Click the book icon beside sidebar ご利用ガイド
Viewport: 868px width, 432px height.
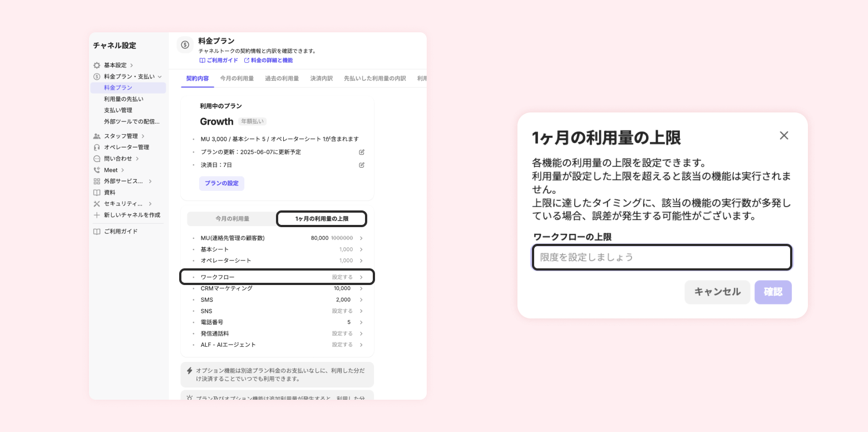(97, 232)
